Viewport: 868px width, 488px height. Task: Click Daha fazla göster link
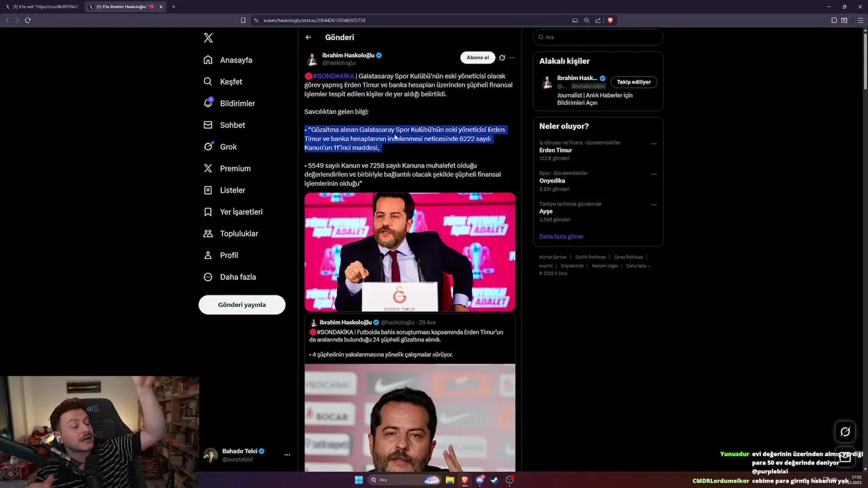561,237
